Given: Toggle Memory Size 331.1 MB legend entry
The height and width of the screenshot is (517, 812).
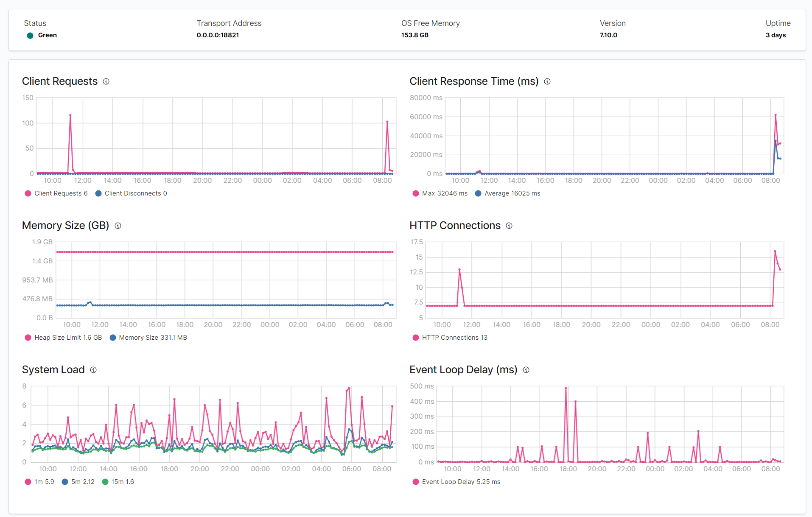Looking at the screenshot, I should 148,338.
